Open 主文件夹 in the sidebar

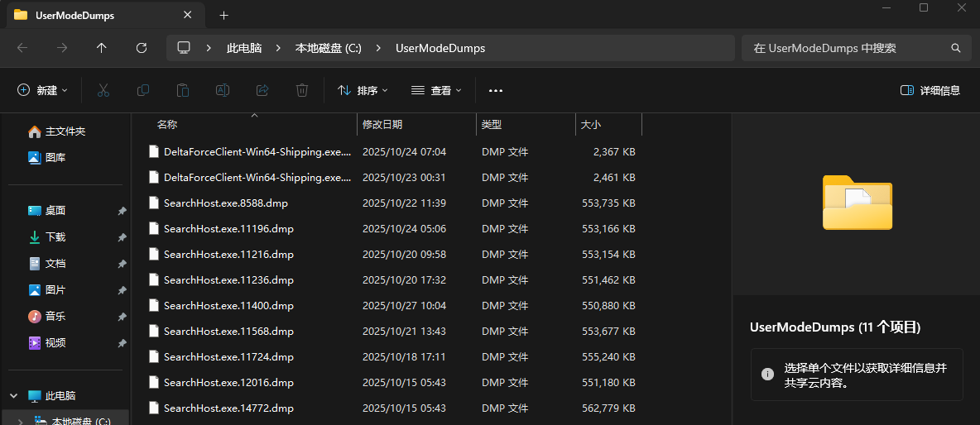tap(65, 131)
